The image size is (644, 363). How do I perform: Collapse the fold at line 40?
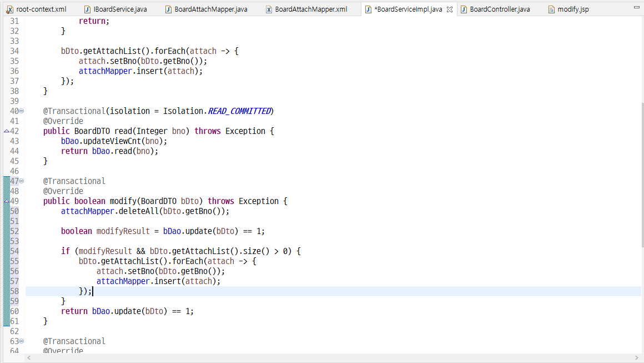click(21, 111)
